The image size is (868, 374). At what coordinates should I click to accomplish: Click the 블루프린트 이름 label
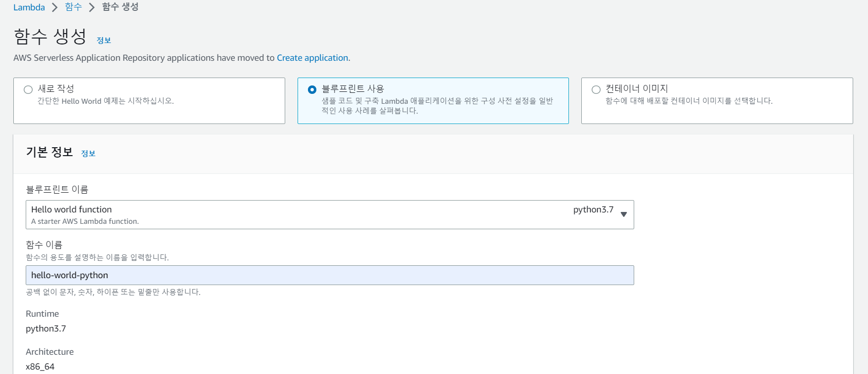tap(57, 189)
